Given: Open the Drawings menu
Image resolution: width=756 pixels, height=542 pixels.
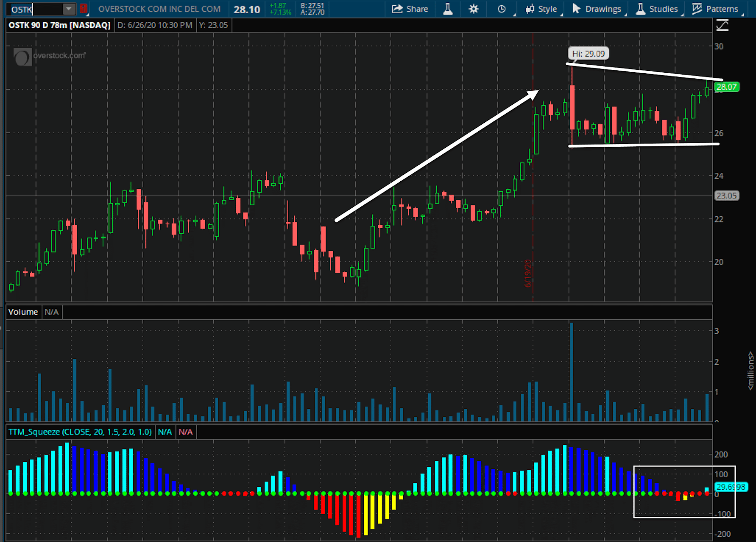Looking at the screenshot, I should click(597, 9).
